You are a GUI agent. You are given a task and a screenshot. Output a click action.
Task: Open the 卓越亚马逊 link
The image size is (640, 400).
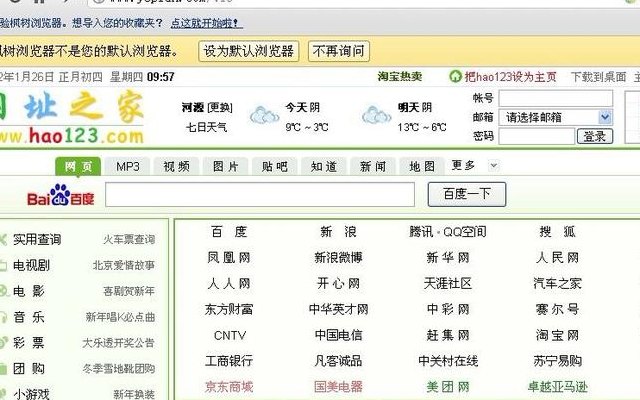click(x=558, y=387)
